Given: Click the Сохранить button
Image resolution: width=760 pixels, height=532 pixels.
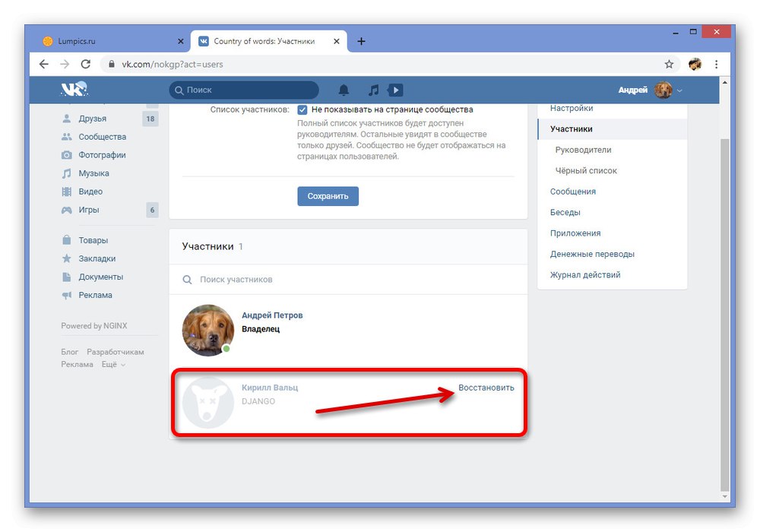Looking at the screenshot, I should 328,196.
